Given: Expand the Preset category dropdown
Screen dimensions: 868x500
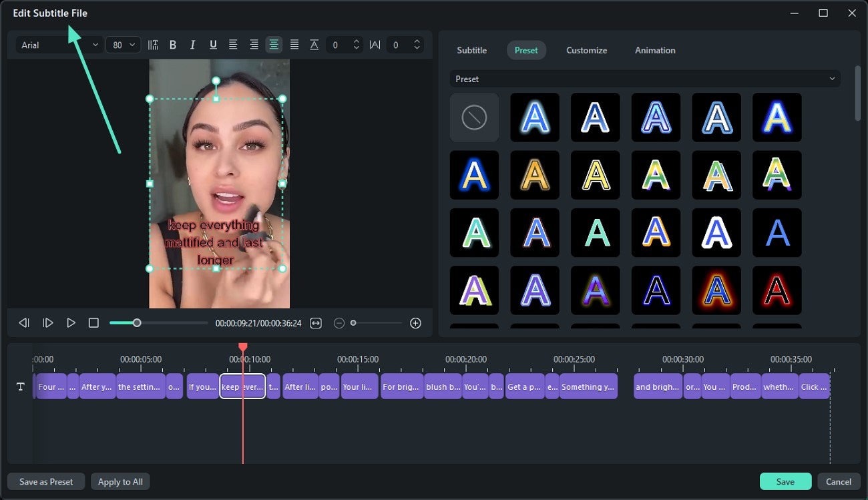Looking at the screenshot, I should coord(645,79).
